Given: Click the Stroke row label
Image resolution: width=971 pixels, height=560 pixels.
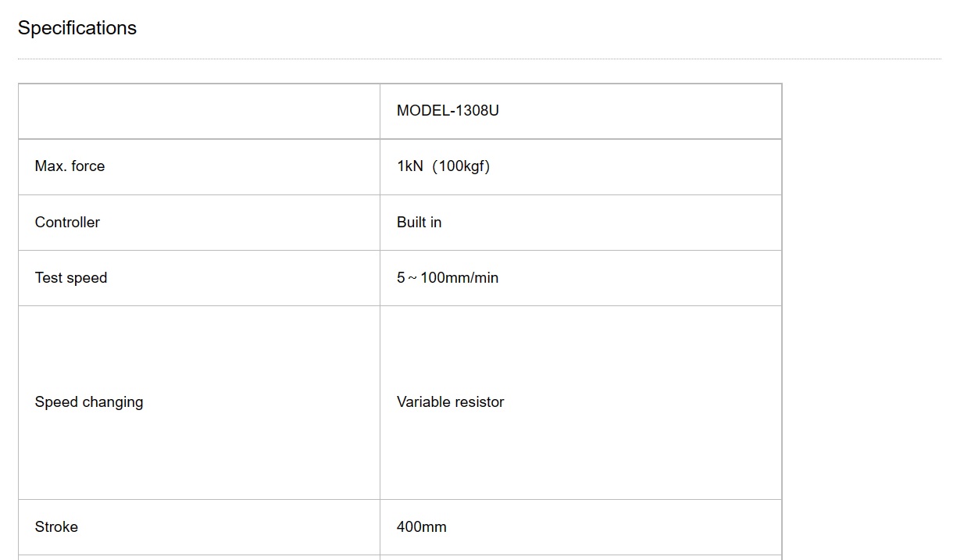Looking at the screenshot, I should point(56,527).
